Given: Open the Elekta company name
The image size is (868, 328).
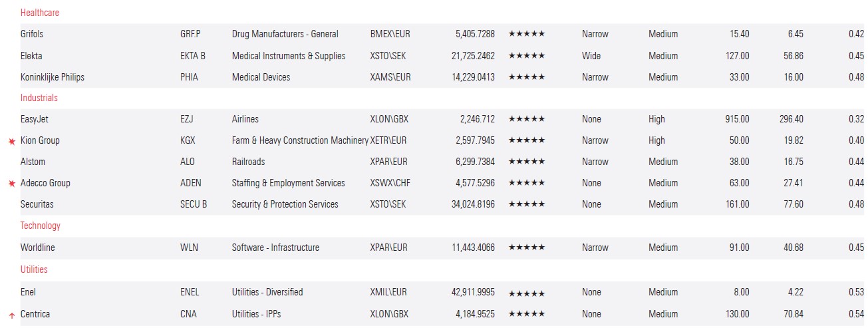Looking at the screenshot, I should pyautogui.click(x=31, y=56).
